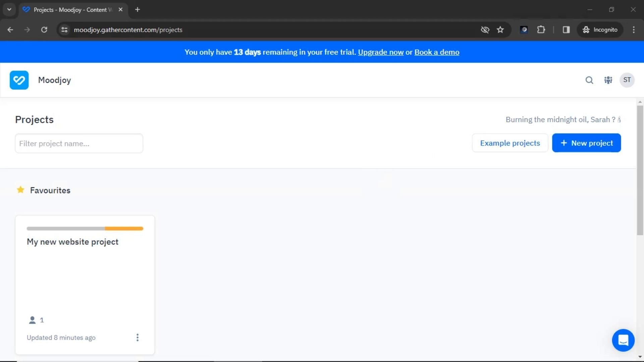Image resolution: width=644 pixels, height=362 pixels.
Task: Follow the Upgrade now link
Action: [x=381, y=52]
